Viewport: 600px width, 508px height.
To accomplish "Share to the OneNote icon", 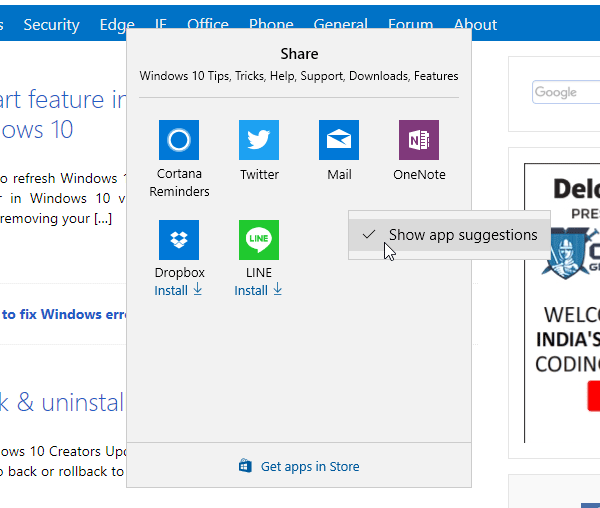I will [x=419, y=140].
